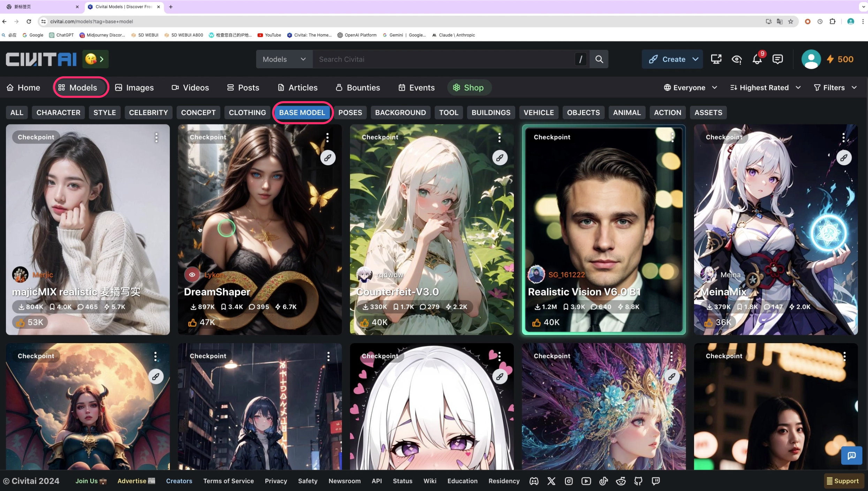Switch to the Images tab
The image size is (868, 491).
pyautogui.click(x=134, y=88)
